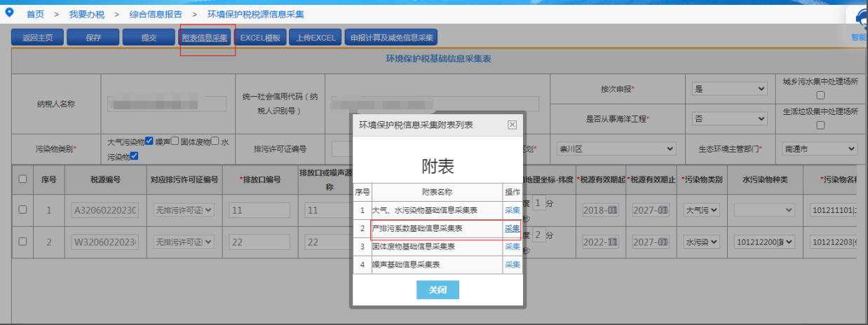The image size is (868, 325).
Task: Close the 附表列表 dialog with the X icon
Action: [x=512, y=125]
